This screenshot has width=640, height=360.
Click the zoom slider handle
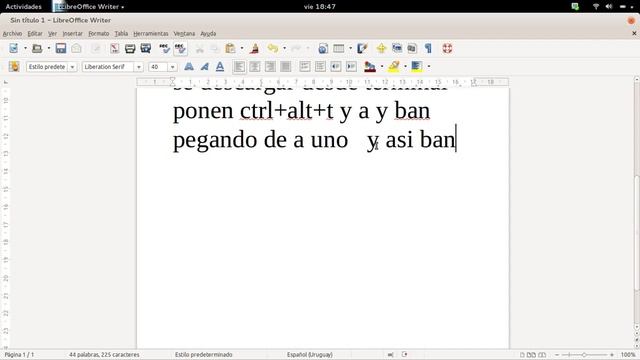coord(584,355)
